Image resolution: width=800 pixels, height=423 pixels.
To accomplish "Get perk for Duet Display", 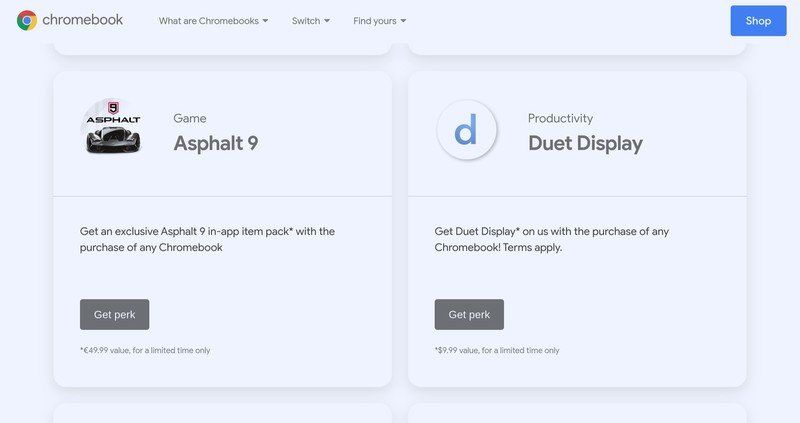I will pos(469,314).
